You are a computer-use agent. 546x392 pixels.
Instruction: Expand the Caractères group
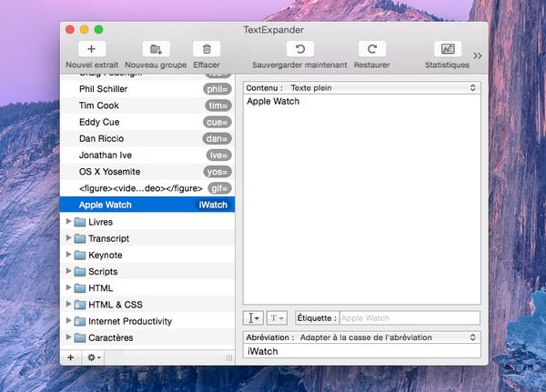(x=68, y=337)
